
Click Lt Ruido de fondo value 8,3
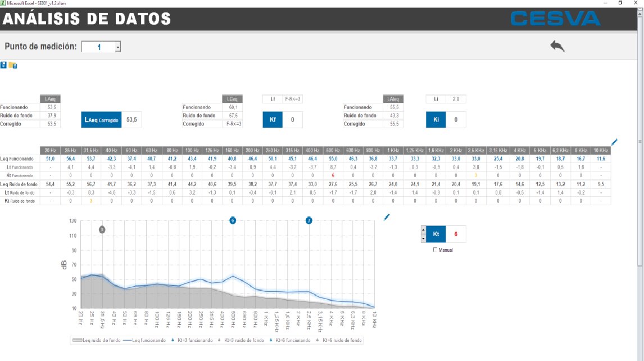pyautogui.click(x=91, y=192)
